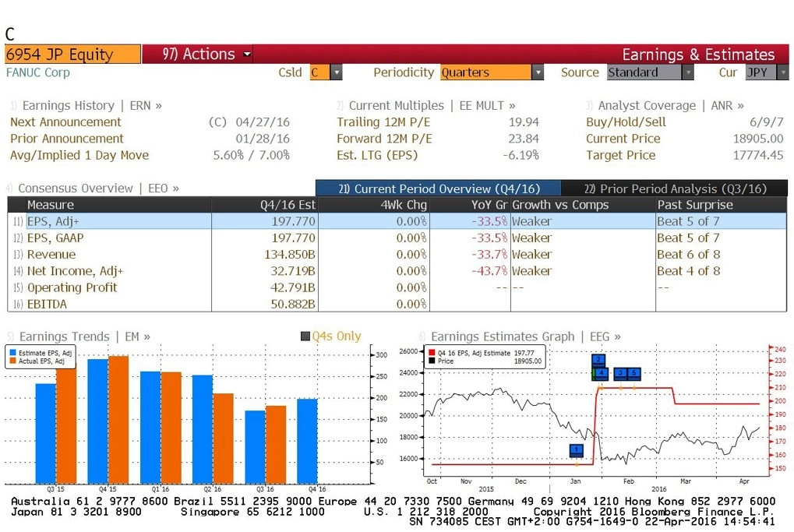This screenshot has height=532, width=794.
Task: Select the EPS, Adj+ measure row
Action: point(397,221)
